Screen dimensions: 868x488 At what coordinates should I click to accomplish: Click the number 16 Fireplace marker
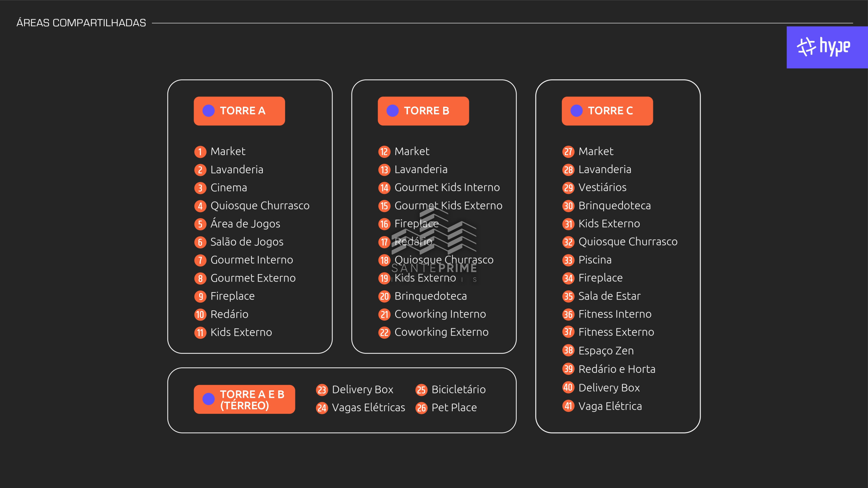tap(384, 224)
